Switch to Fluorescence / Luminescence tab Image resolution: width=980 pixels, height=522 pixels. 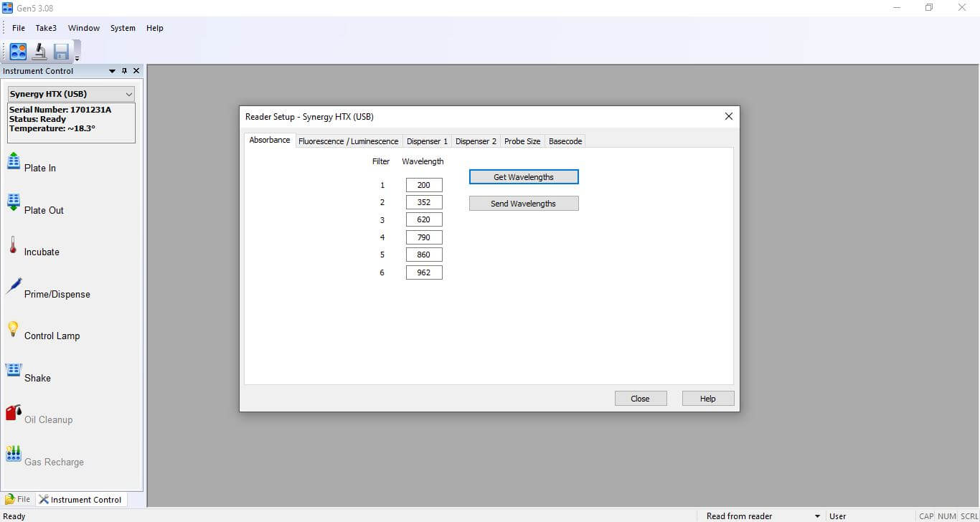(x=348, y=141)
